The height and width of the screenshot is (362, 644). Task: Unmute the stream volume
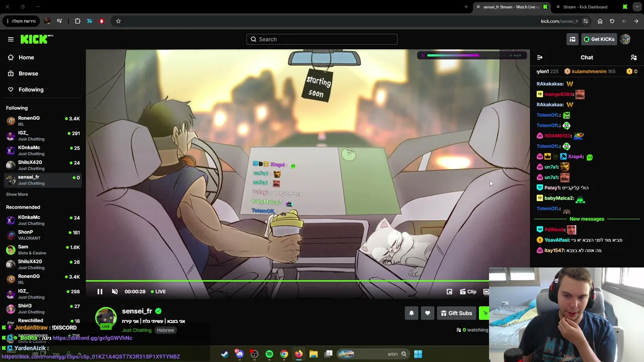[115, 292]
